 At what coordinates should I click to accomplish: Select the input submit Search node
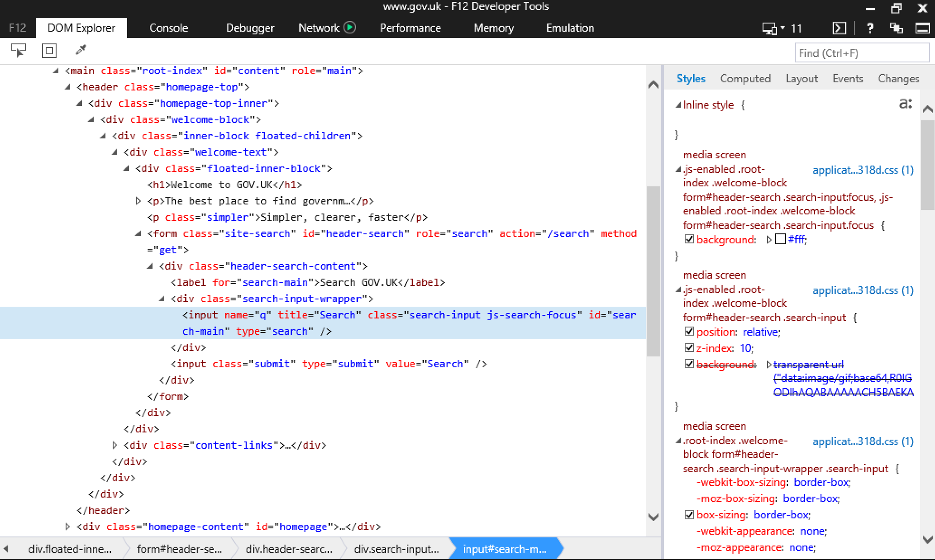(329, 364)
